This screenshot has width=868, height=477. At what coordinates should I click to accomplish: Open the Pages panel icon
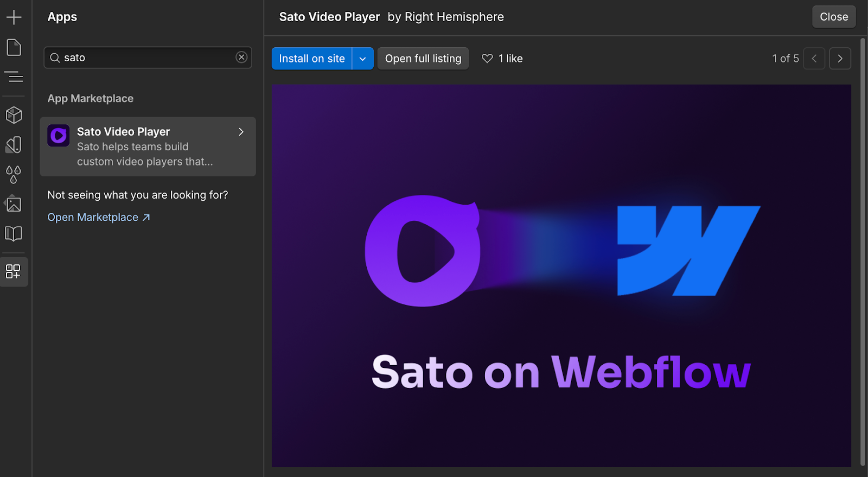coord(14,48)
